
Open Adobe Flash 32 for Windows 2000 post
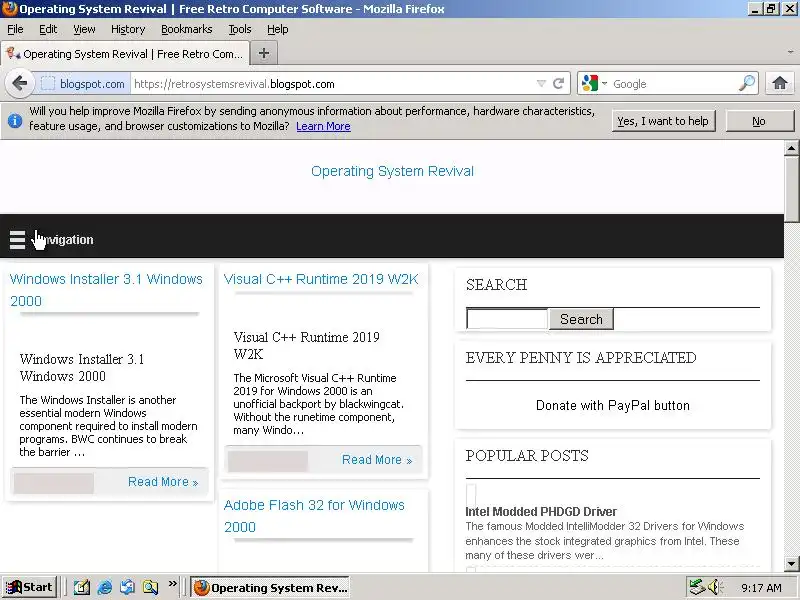(x=314, y=516)
